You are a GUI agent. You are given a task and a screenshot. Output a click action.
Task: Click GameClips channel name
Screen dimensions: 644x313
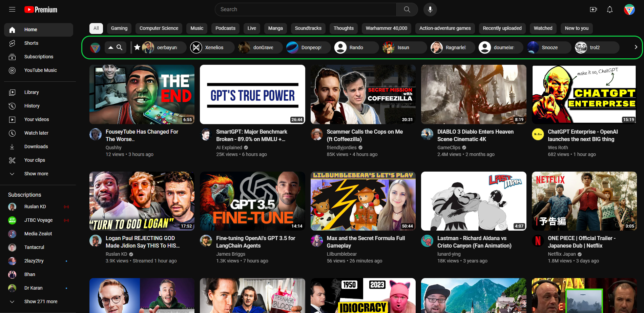449,148
